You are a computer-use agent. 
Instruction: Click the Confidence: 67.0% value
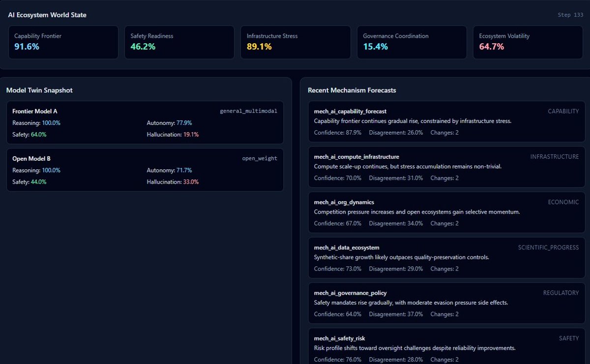click(338, 224)
